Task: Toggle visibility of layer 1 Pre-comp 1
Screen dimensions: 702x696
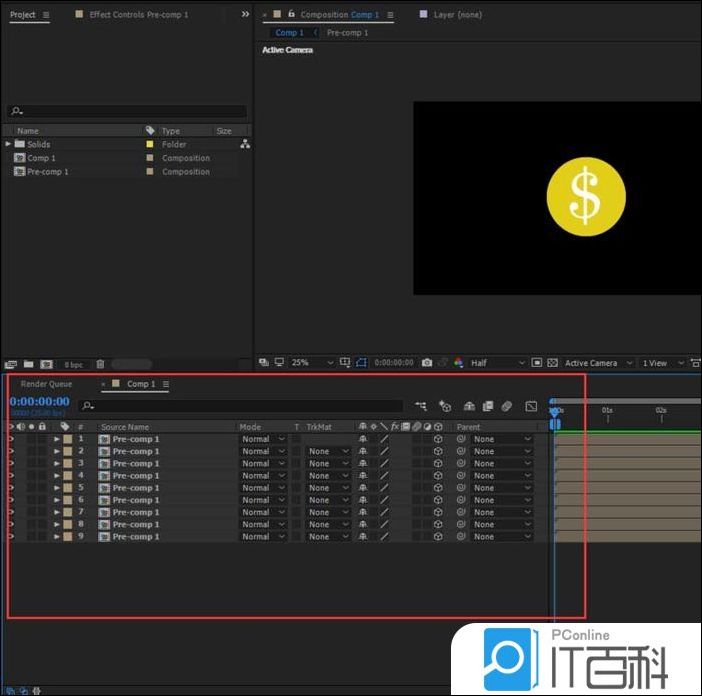Action: tap(11, 439)
